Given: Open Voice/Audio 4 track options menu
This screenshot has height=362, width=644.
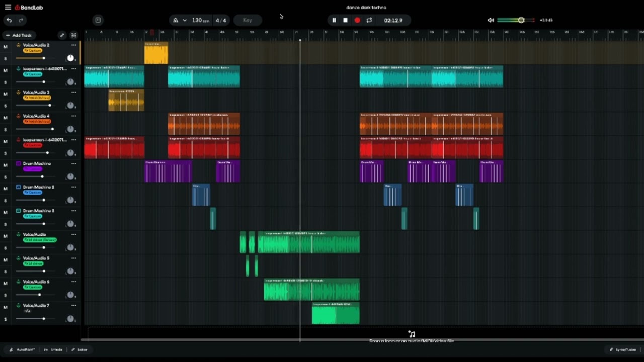Looking at the screenshot, I should pos(73,116).
